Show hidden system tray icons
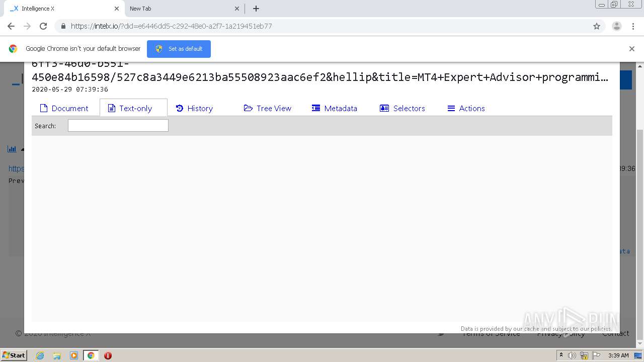Image resolution: width=644 pixels, height=362 pixels. tap(561, 355)
